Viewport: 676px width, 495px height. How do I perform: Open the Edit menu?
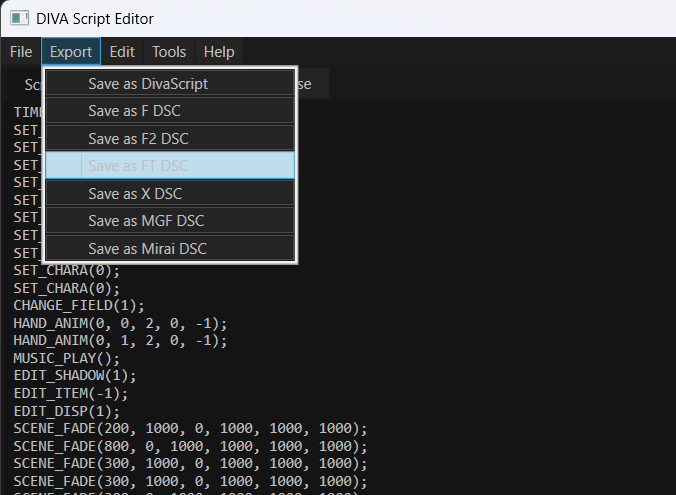tap(122, 52)
